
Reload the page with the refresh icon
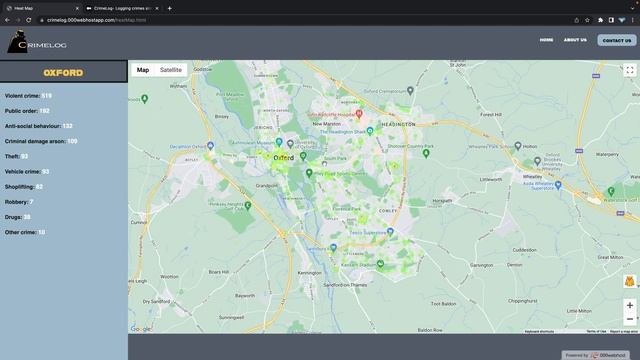pyautogui.click(x=29, y=20)
